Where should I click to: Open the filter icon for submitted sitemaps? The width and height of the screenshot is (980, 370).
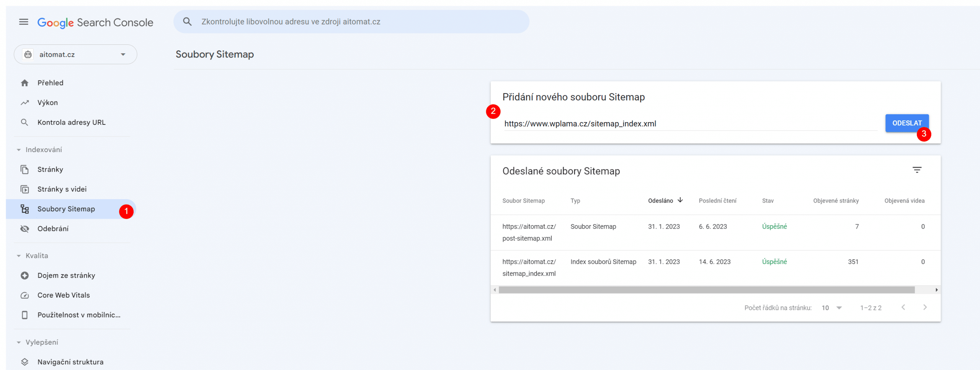point(917,170)
